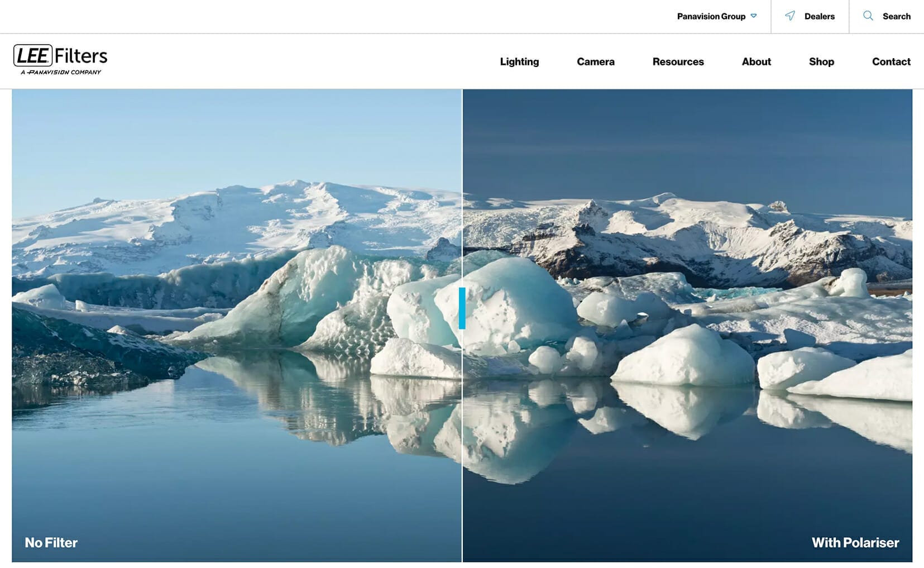
Task: Open the Lighting menu
Action: [x=519, y=61]
